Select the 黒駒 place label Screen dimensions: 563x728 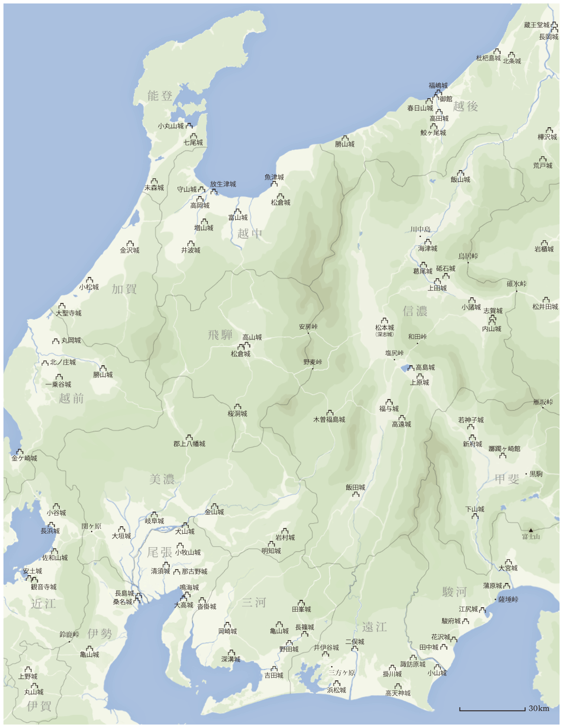[536, 474]
